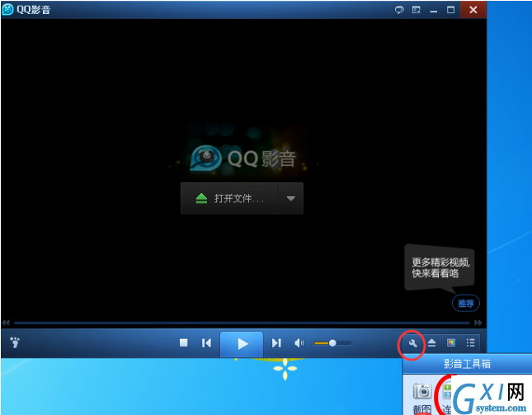Click the 截图 screenshot camera icon
The width and height of the screenshot is (532, 415).
click(x=422, y=391)
